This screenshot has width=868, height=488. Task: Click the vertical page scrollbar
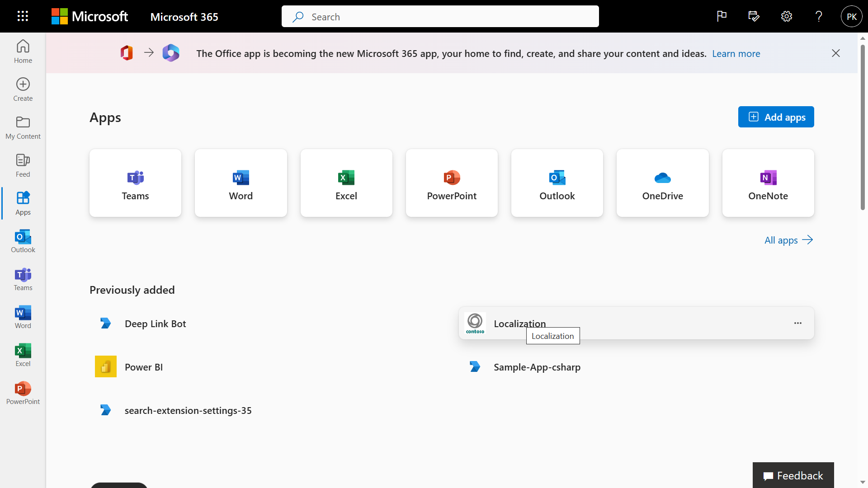click(863, 127)
